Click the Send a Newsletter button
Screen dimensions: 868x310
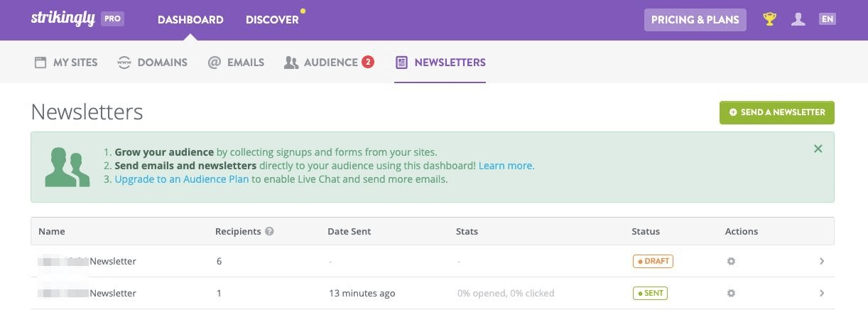click(x=776, y=112)
